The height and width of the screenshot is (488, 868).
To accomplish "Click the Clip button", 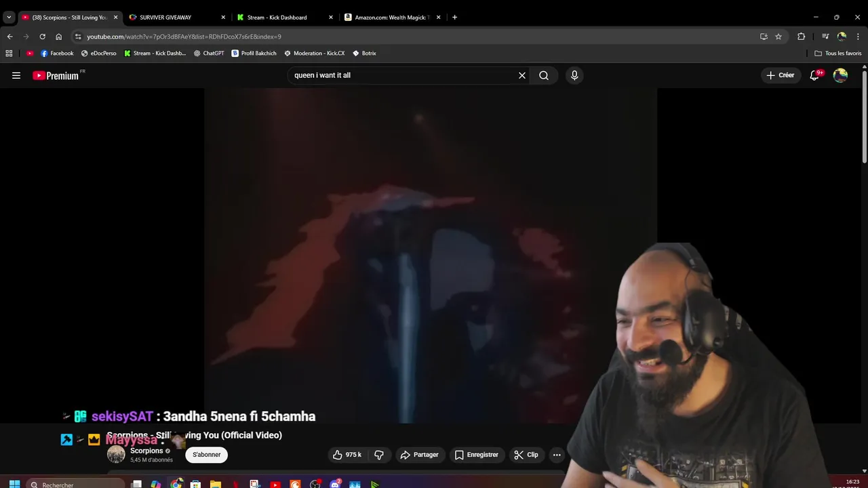I will pyautogui.click(x=526, y=455).
